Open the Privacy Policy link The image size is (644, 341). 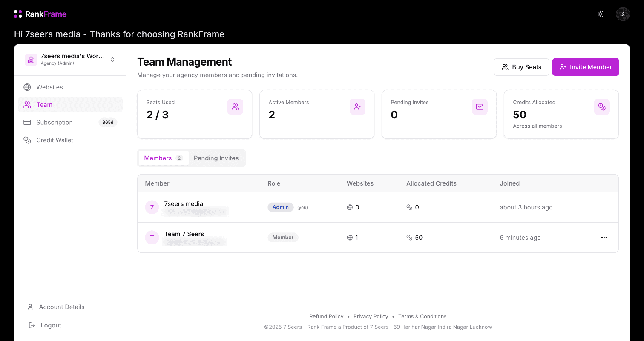[371, 316]
